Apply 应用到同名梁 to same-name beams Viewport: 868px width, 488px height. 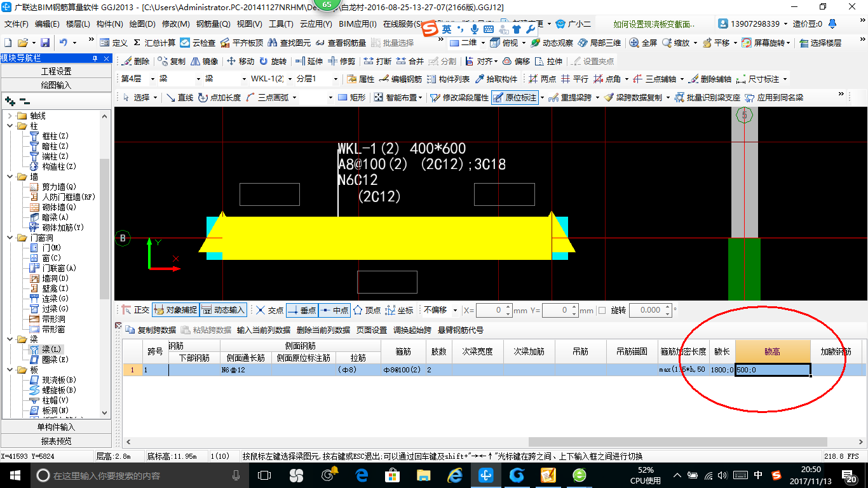[x=774, y=97]
